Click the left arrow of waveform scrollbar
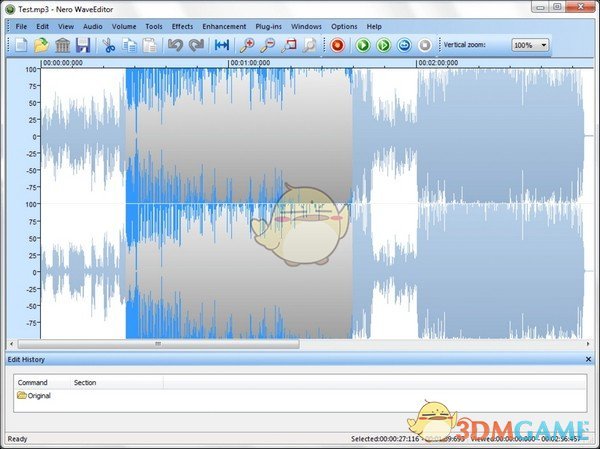Screen dimensions: 600x449 pyautogui.click(x=11, y=344)
